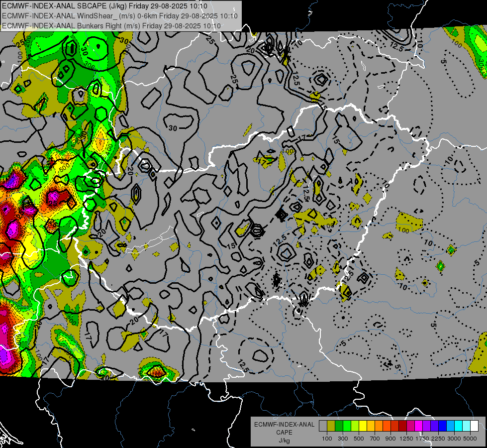Screen dimensions: 487x448
Task: Select the sky blue legend swatch
Action: pyautogui.click(x=451, y=426)
